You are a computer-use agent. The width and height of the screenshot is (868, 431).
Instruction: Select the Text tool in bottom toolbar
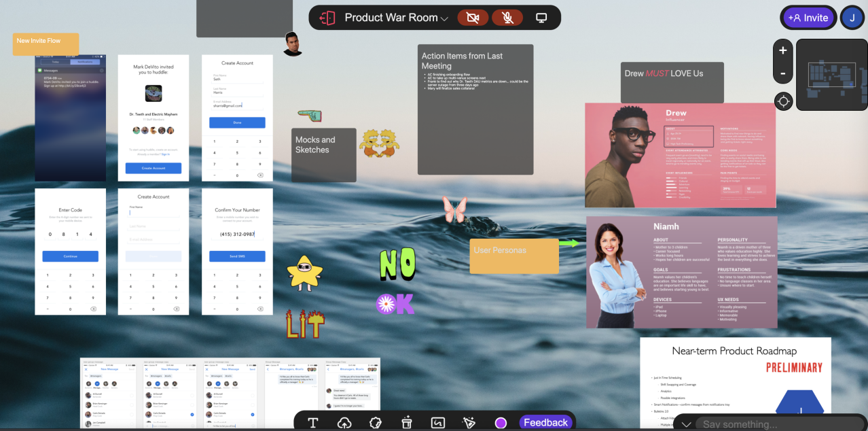[313, 423]
